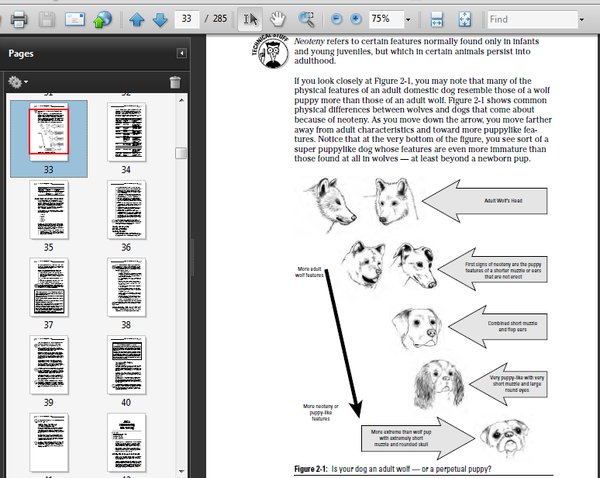Screen dimensions: 600x478
Task: Select the text Select tool cursor icon
Action: click(250, 19)
